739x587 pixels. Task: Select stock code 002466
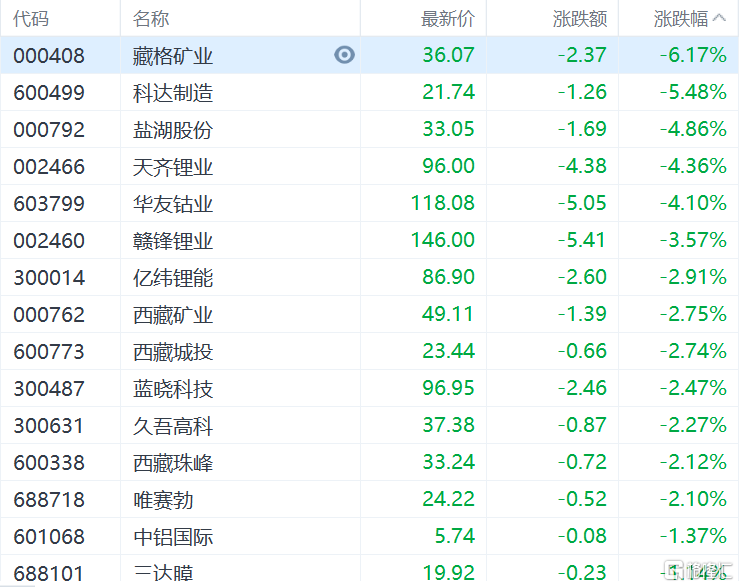click(x=49, y=166)
